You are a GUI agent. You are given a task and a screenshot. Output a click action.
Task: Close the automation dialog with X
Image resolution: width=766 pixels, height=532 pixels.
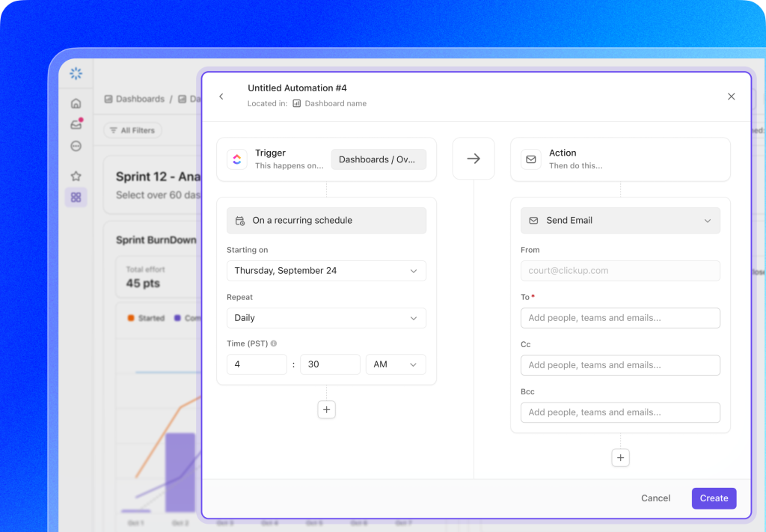point(731,97)
